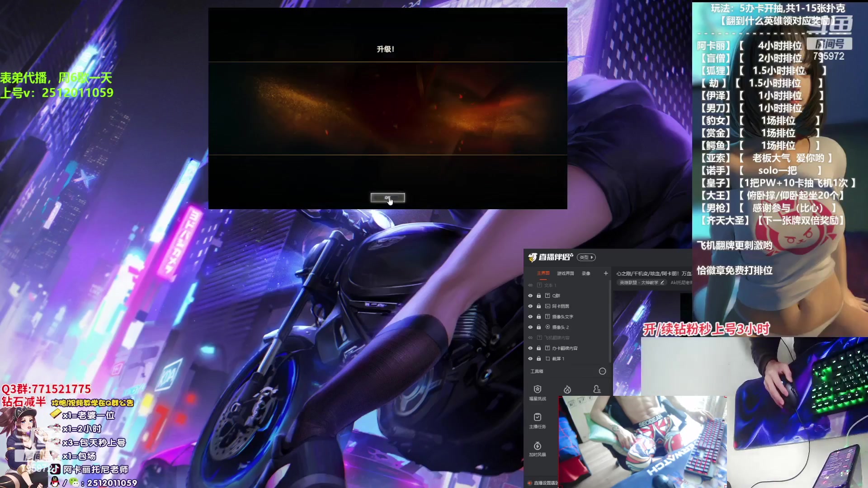Hide the 摄像头 2 source
The width and height of the screenshot is (868, 488).
530,327
